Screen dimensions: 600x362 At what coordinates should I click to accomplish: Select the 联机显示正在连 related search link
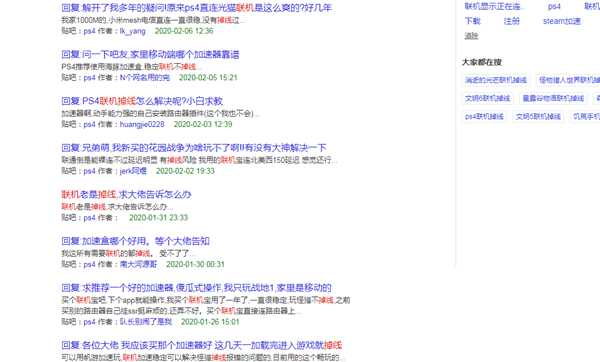pos(494,6)
